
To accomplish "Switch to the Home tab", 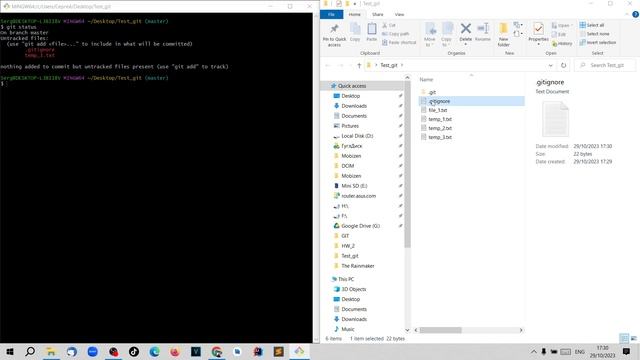I will (x=354, y=14).
